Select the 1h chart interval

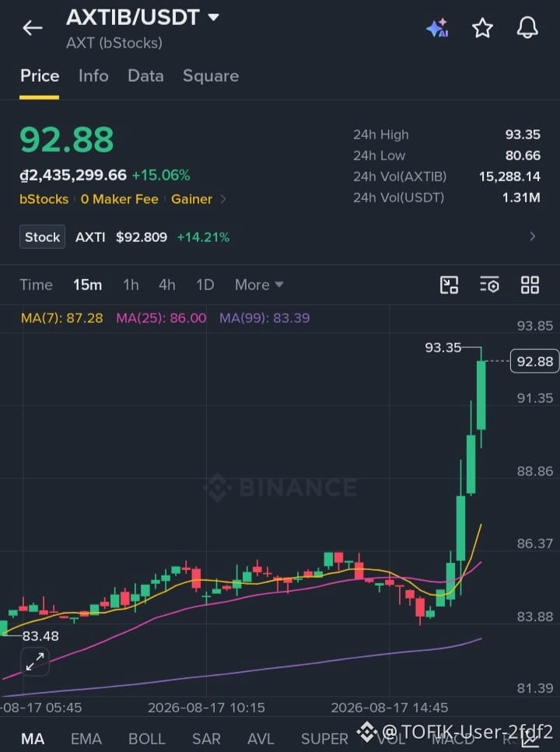(131, 285)
